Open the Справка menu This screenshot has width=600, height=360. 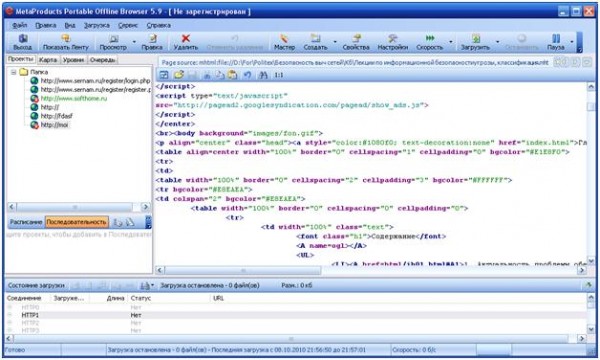[158, 25]
